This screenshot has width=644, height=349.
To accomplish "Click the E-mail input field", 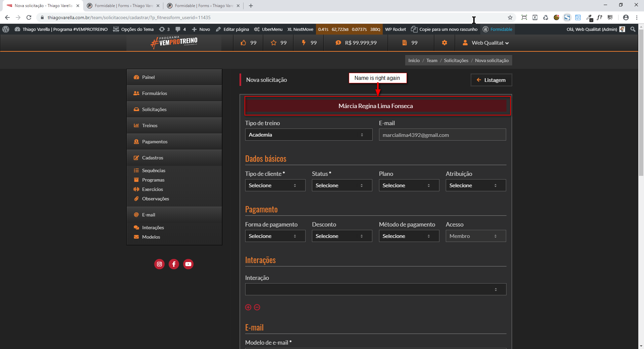I will pyautogui.click(x=442, y=135).
